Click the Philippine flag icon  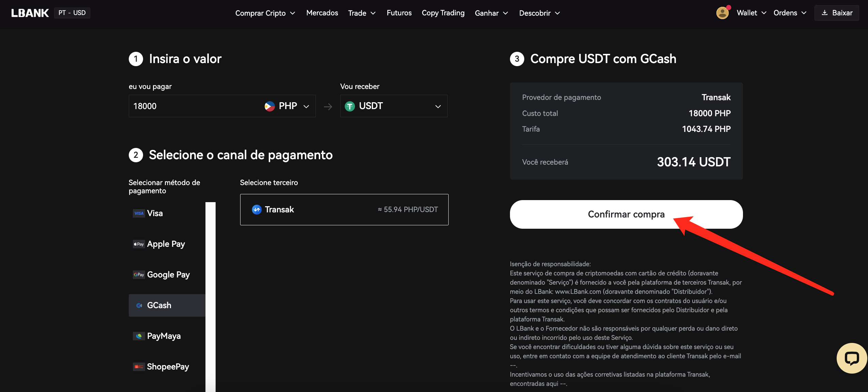[x=269, y=106]
